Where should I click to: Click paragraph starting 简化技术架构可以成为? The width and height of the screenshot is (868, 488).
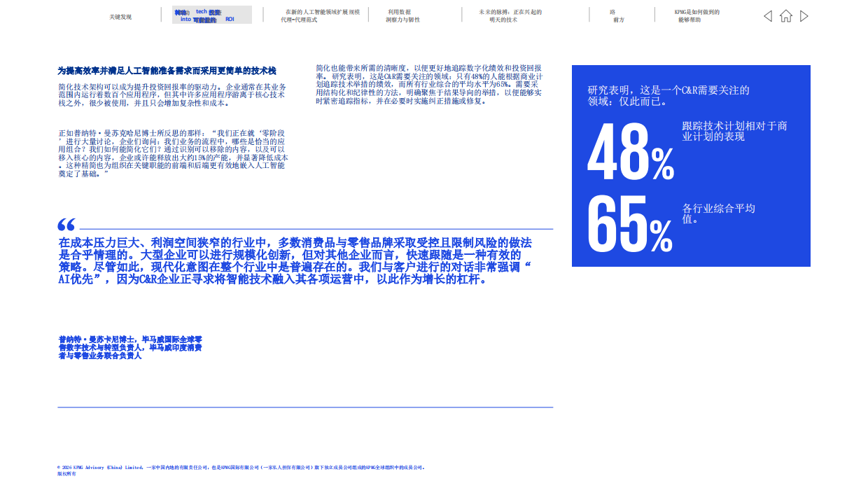click(171, 95)
